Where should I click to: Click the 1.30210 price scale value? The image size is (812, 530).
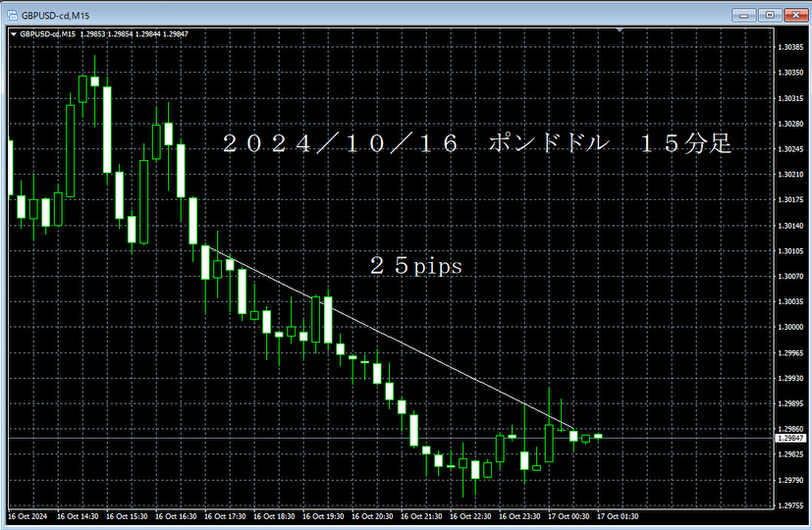[790, 175]
